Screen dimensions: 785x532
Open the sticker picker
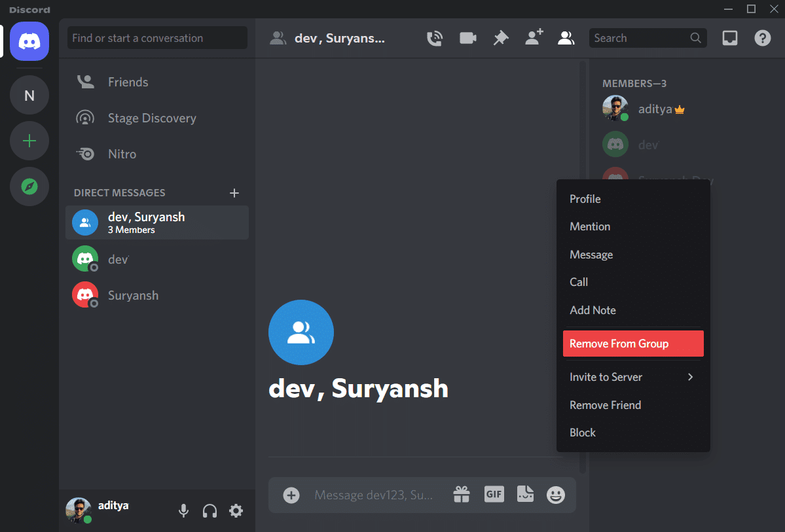pos(524,495)
